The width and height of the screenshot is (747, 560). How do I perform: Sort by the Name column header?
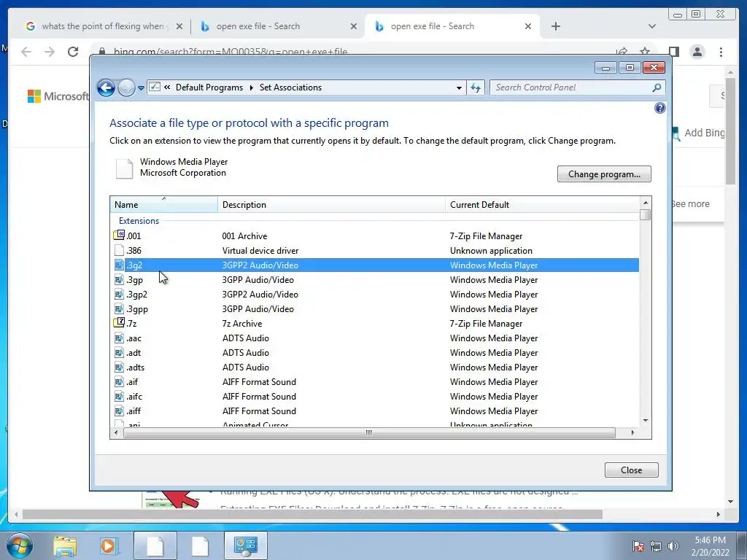coord(164,205)
